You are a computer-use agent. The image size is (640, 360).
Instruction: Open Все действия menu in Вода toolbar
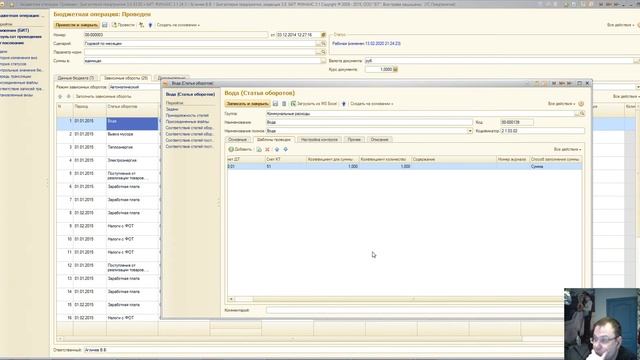562,104
